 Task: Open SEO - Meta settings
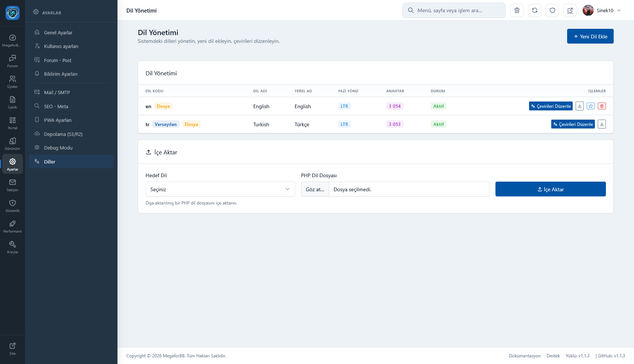[x=56, y=106]
